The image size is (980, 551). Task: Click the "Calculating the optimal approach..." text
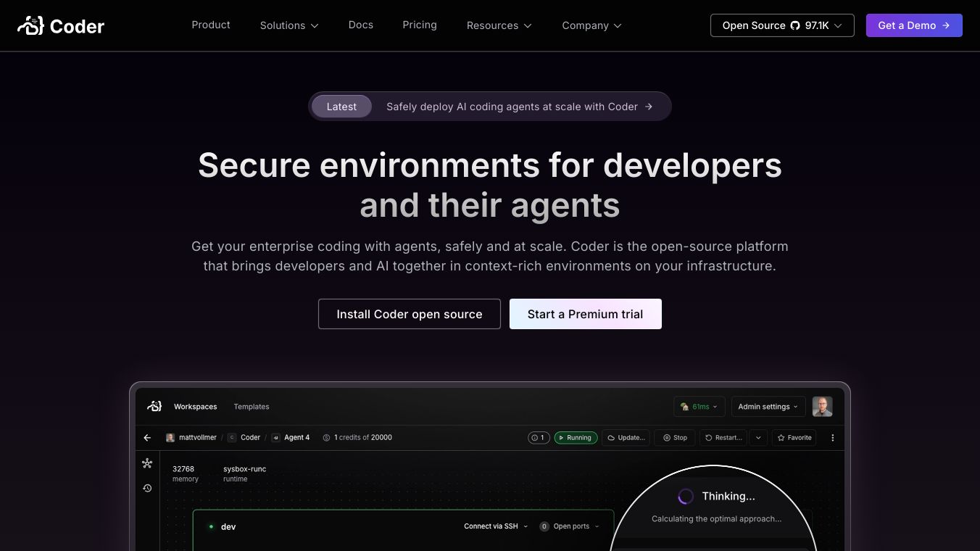[x=716, y=519]
